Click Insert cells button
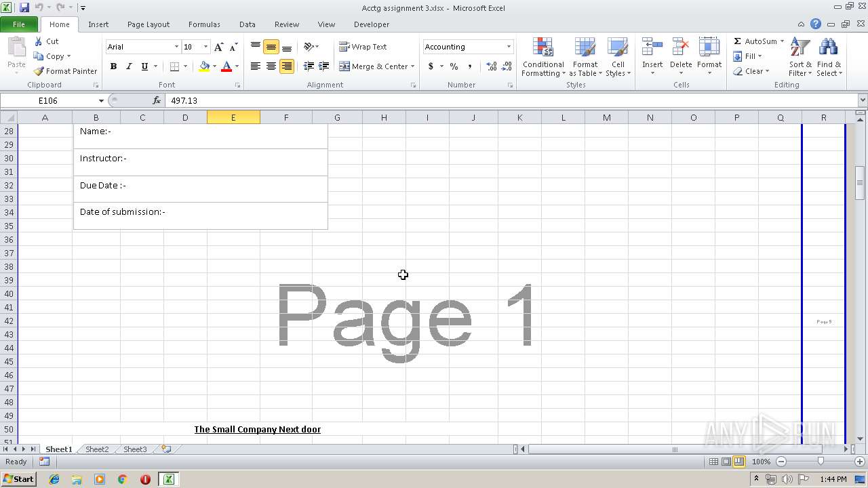The width and height of the screenshot is (868, 488). (652, 53)
